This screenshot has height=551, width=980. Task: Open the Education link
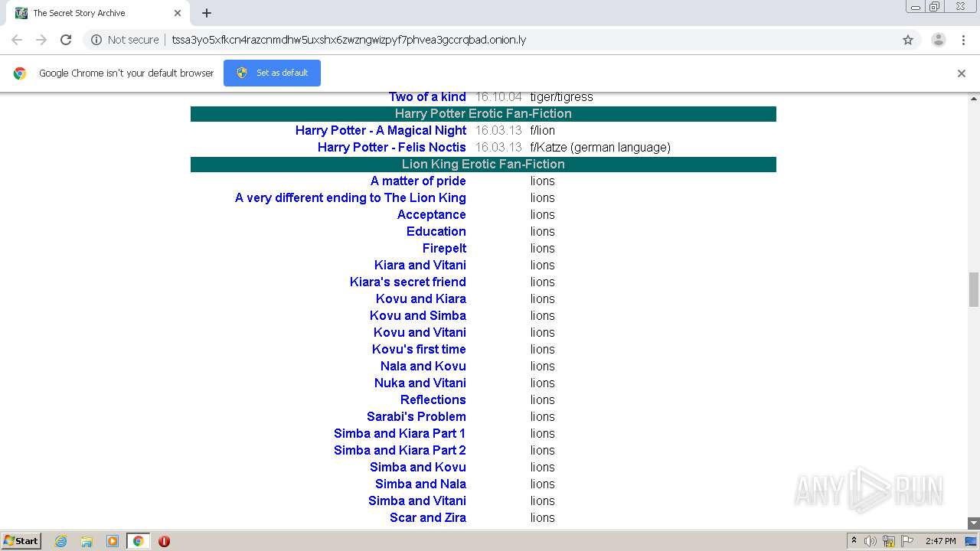click(436, 231)
